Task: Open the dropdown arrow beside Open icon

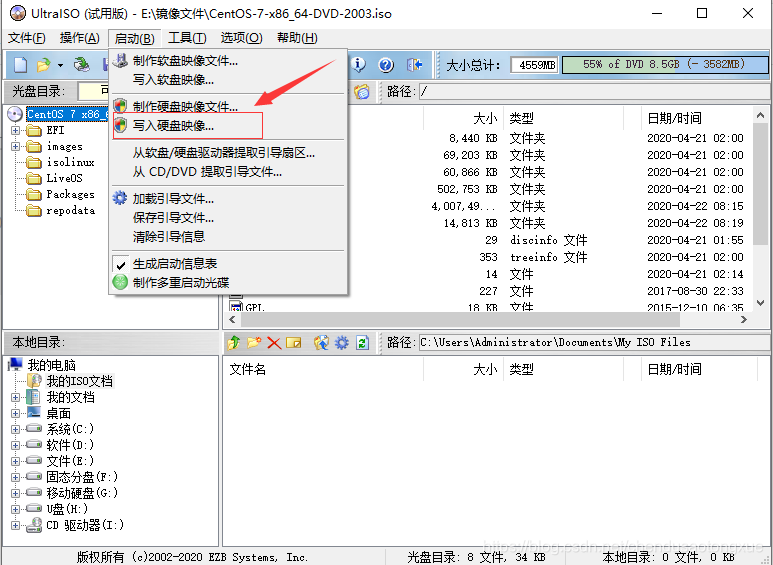Action: [60, 65]
